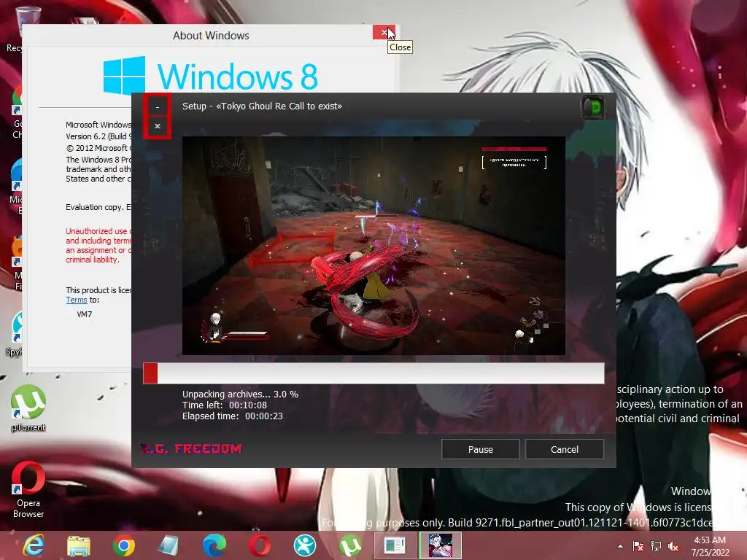Cancel the Tokyo Ghoul setup
This screenshot has width=747, height=560.
tap(565, 449)
